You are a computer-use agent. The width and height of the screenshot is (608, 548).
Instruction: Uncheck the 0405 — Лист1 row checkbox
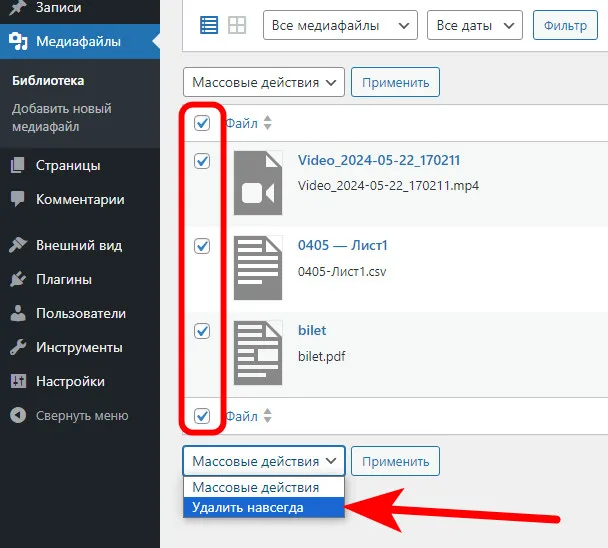click(202, 246)
